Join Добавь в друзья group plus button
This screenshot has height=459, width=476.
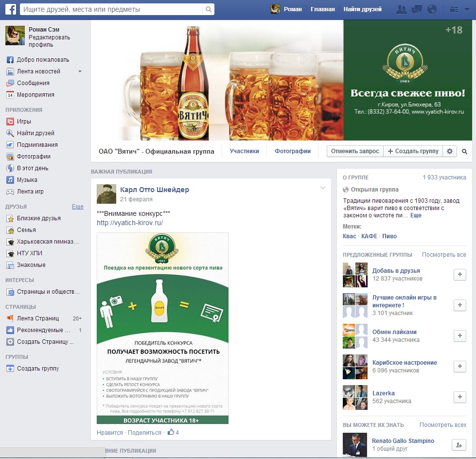(459, 274)
